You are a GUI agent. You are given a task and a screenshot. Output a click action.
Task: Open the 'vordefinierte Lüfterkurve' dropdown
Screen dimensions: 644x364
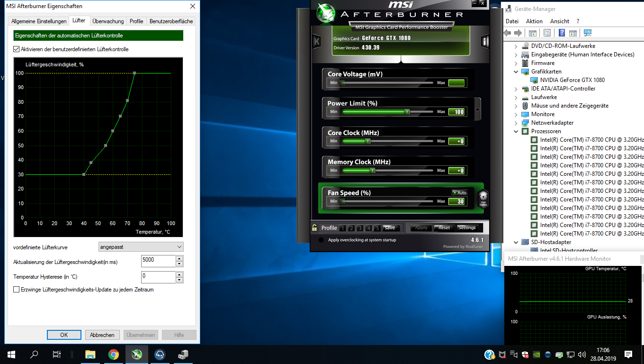141,247
